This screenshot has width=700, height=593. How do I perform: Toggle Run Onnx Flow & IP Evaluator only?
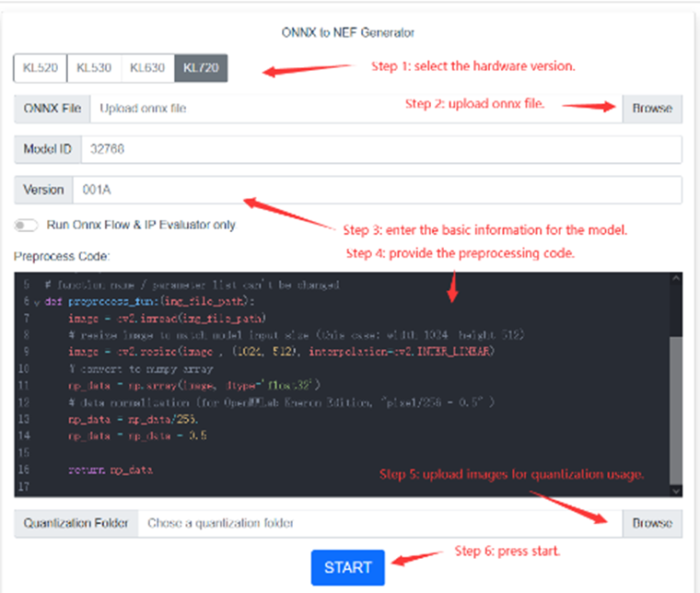(26, 225)
